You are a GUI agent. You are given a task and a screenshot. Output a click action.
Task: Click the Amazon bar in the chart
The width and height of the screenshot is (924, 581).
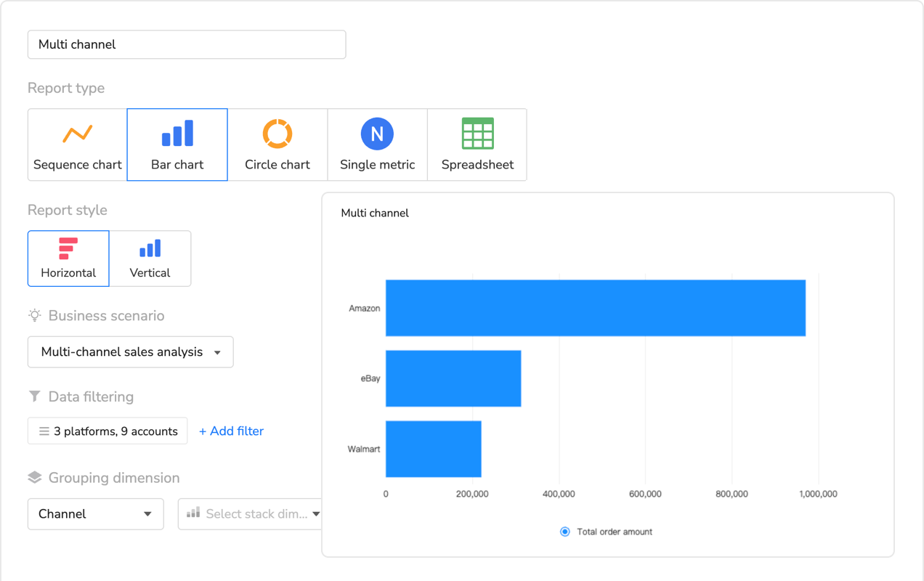click(596, 307)
